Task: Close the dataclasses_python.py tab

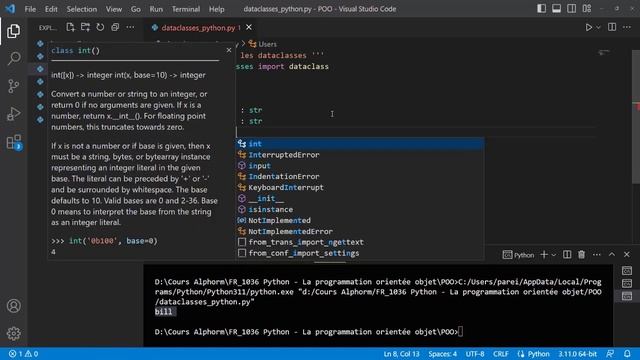Action: [x=249, y=27]
